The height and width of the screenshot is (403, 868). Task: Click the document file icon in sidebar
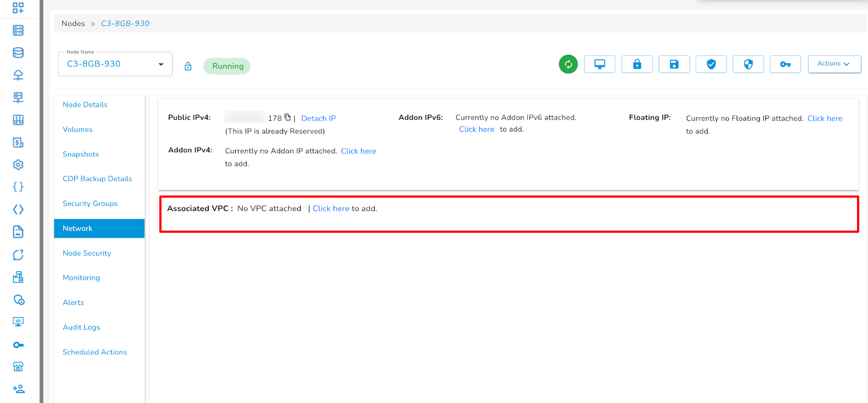pyautogui.click(x=18, y=232)
